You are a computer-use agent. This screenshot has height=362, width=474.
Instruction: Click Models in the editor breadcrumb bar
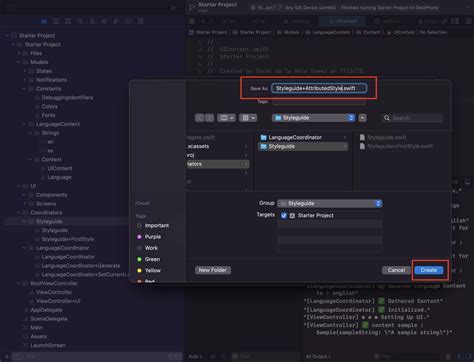[x=288, y=32]
